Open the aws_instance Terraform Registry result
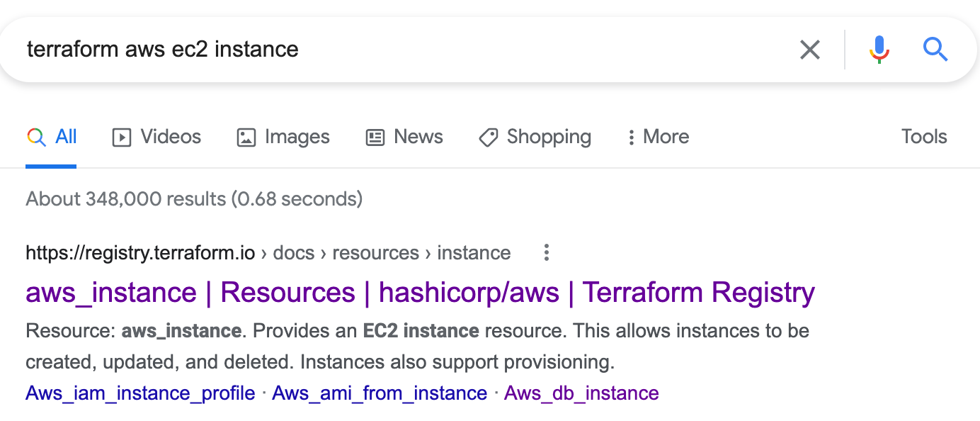The width and height of the screenshot is (980, 421). (x=420, y=293)
